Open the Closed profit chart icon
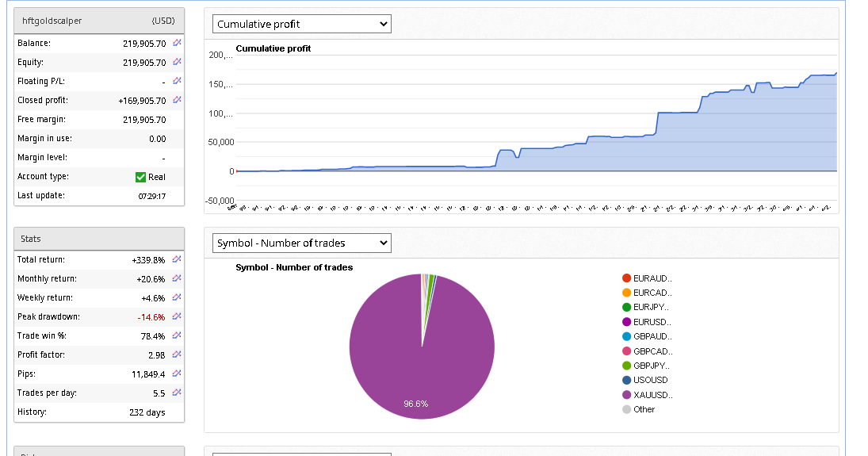The width and height of the screenshot is (868, 456). pos(177,100)
